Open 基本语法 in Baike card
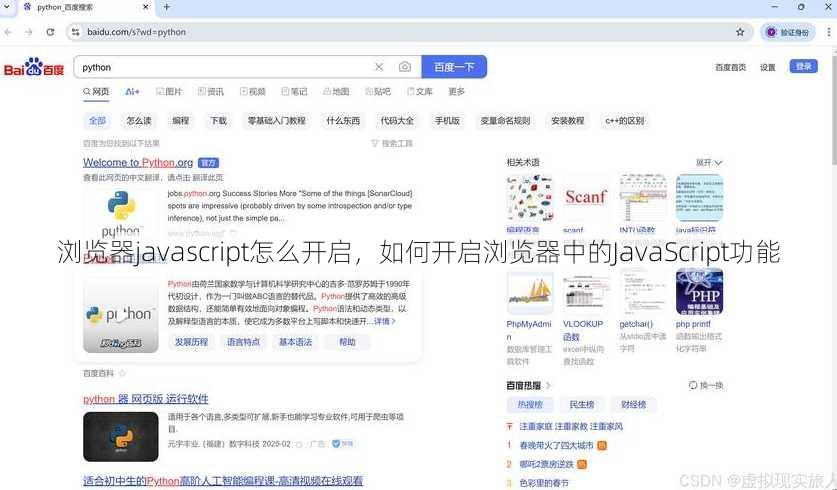 295,342
